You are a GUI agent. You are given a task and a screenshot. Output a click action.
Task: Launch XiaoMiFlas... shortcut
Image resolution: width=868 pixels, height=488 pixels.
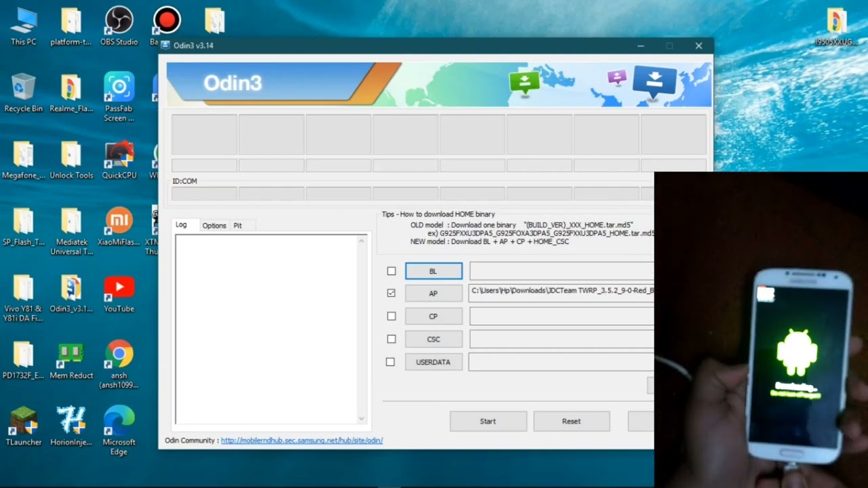click(x=119, y=226)
